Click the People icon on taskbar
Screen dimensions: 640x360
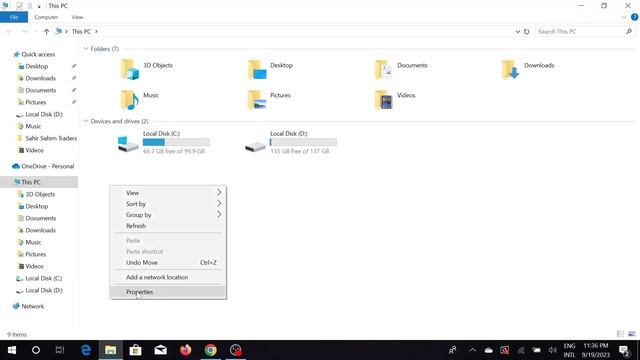click(x=453, y=350)
